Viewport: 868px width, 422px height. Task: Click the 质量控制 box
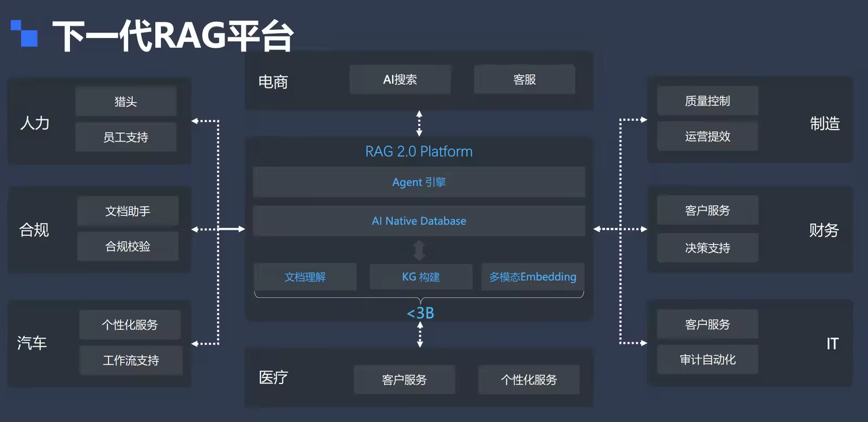(707, 101)
